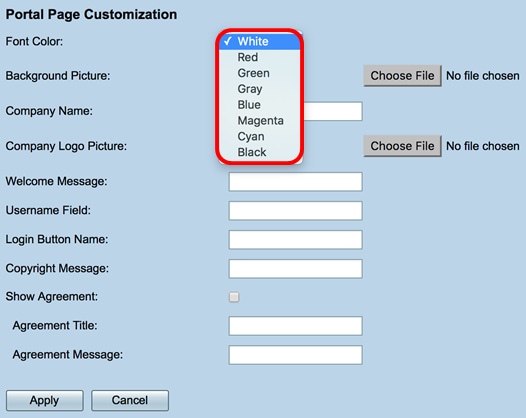Select White font color option

click(x=259, y=42)
